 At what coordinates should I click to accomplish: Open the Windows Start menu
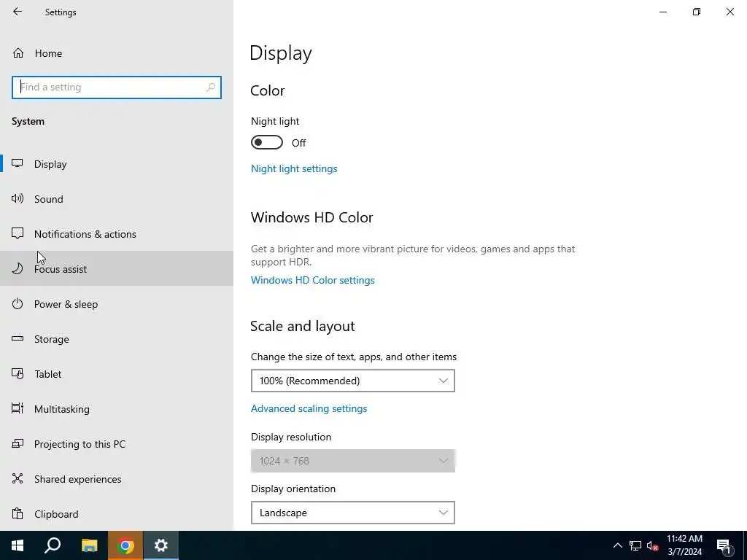[18, 545]
